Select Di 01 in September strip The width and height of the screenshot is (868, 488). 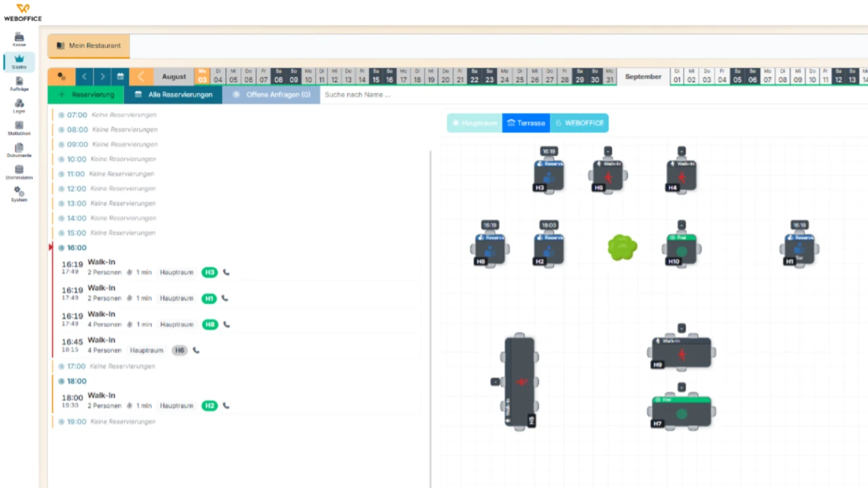point(677,75)
